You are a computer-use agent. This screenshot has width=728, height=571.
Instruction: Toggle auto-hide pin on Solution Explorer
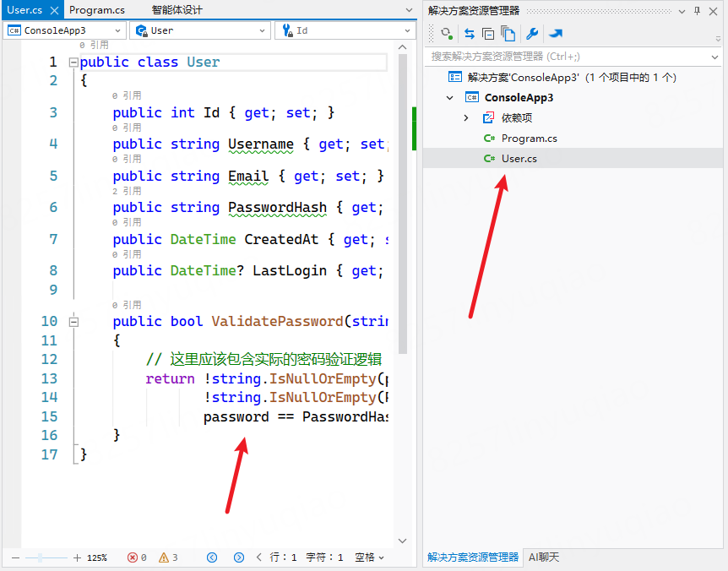click(x=697, y=11)
